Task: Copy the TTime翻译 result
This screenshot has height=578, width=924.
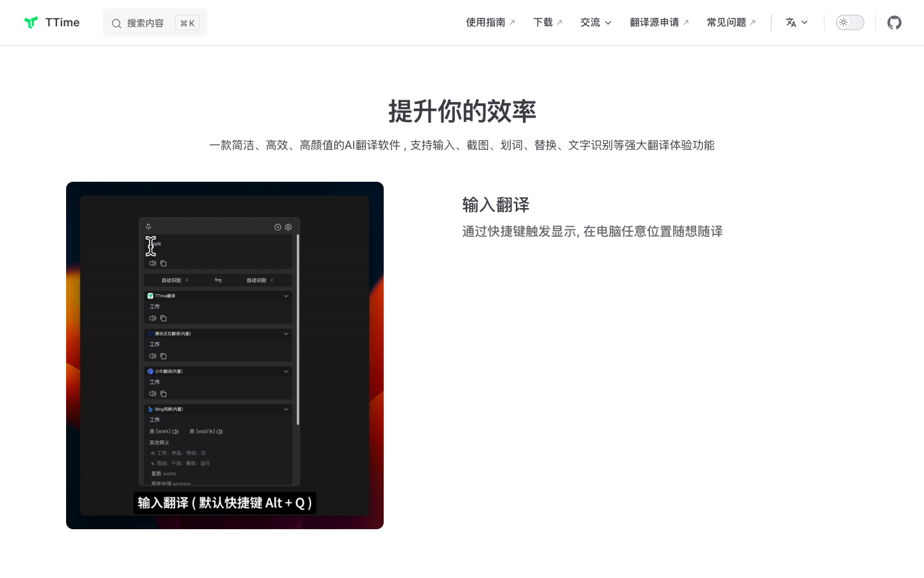Action: (x=164, y=318)
